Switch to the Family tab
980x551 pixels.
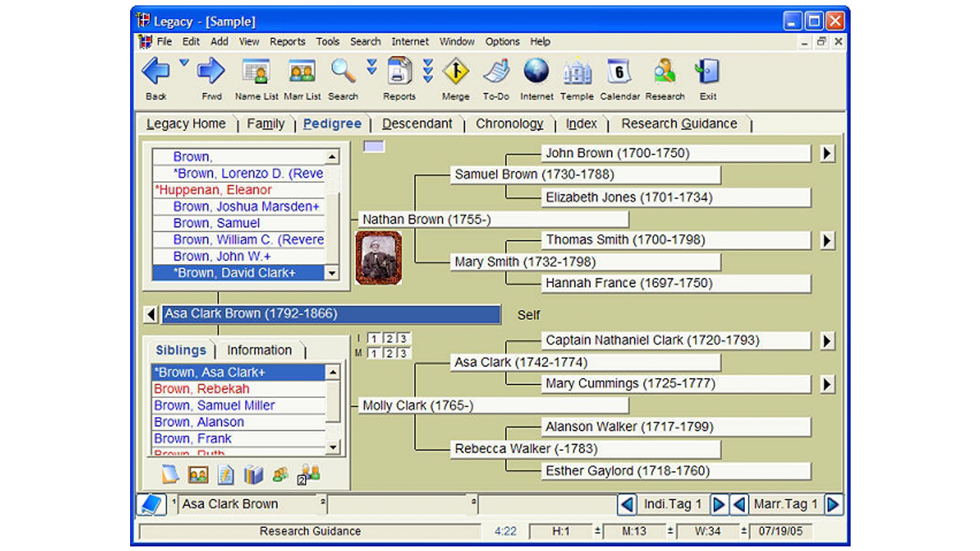click(x=266, y=124)
